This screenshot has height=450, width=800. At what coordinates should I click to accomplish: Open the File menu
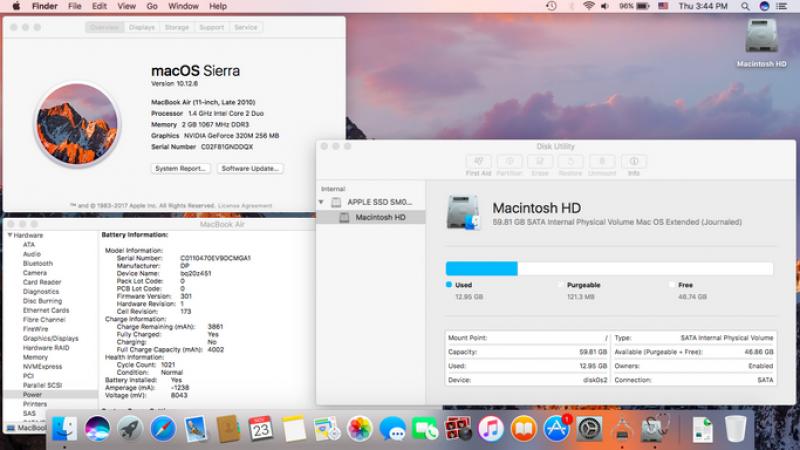pyautogui.click(x=74, y=6)
